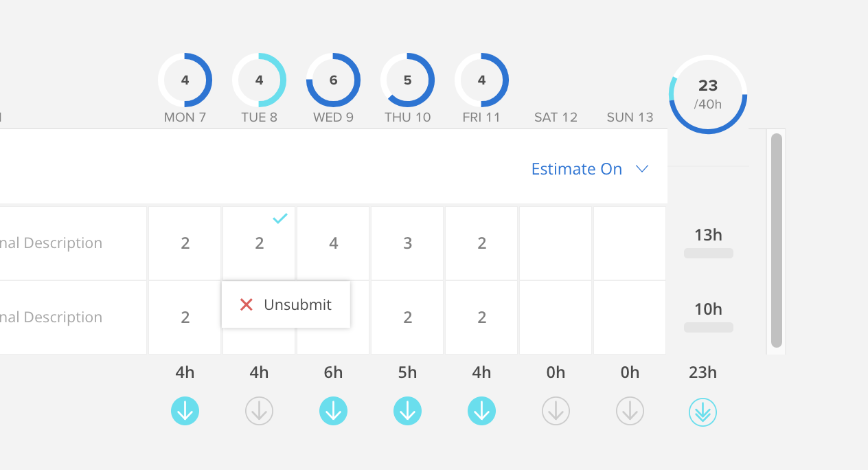Click the SAT 12 day header
Image resolution: width=868 pixels, height=470 pixels.
coord(556,117)
